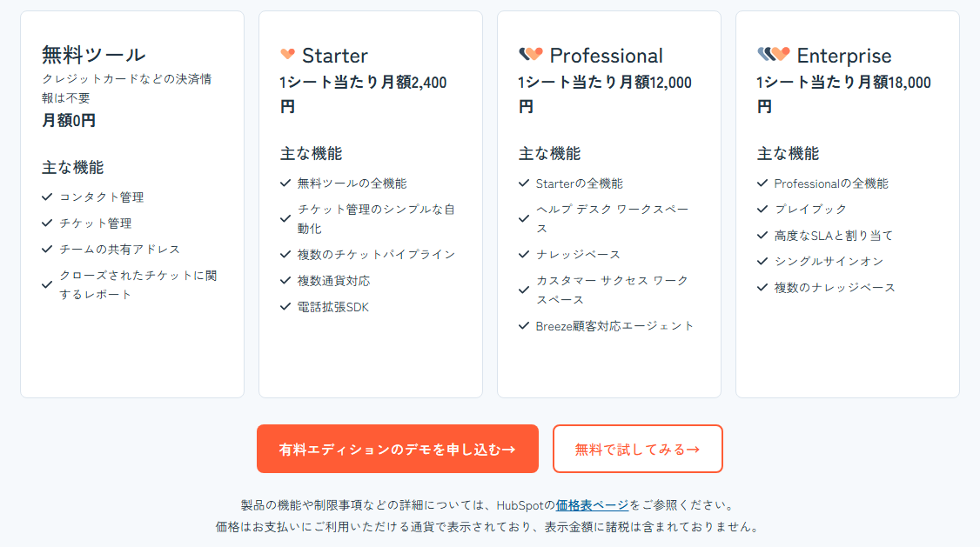
Task: Click the checkmark beside 電話拡張SDK
Action: pos(283,306)
